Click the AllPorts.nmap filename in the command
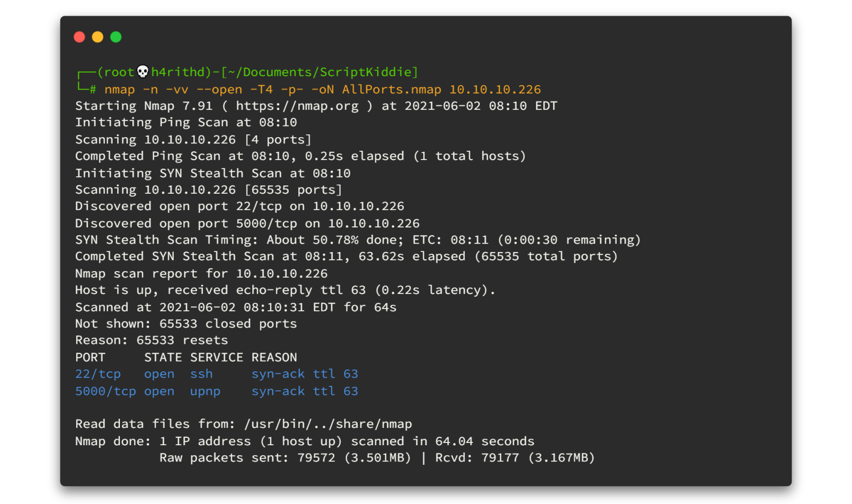The image size is (852, 504). tap(391, 90)
